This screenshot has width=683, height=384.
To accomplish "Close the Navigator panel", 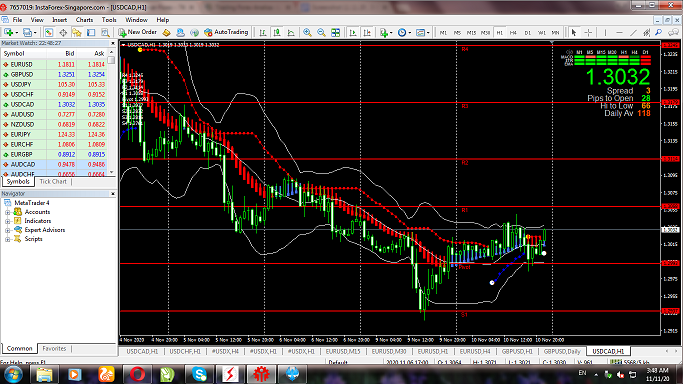I will click(112, 194).
